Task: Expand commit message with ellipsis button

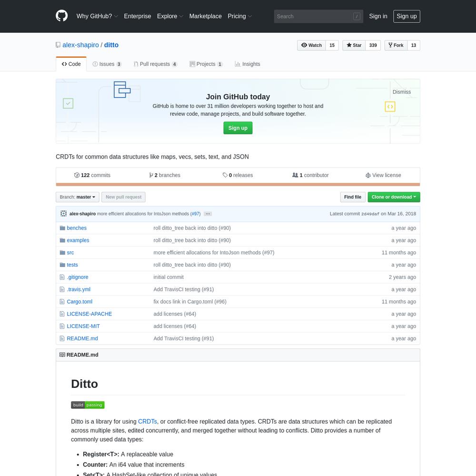Action: click(208, 214)
